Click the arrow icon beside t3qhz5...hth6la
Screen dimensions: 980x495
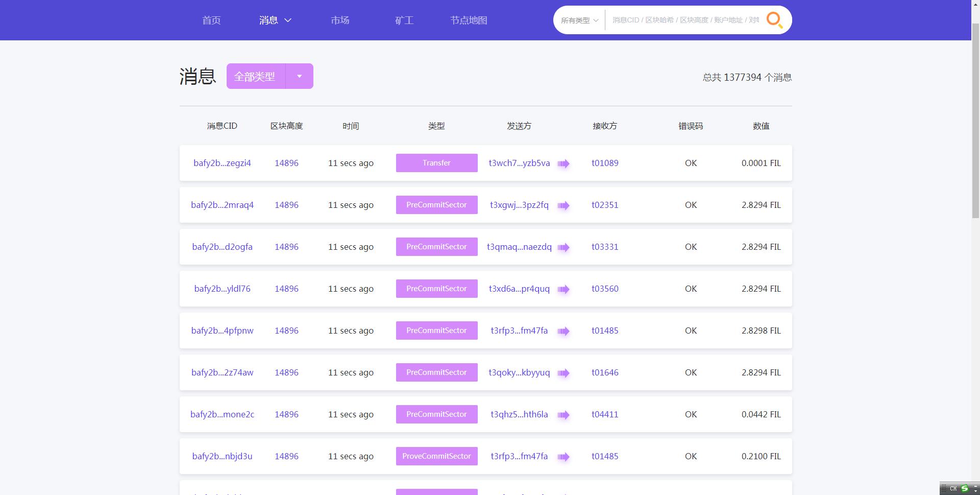(x=563, y=415)
